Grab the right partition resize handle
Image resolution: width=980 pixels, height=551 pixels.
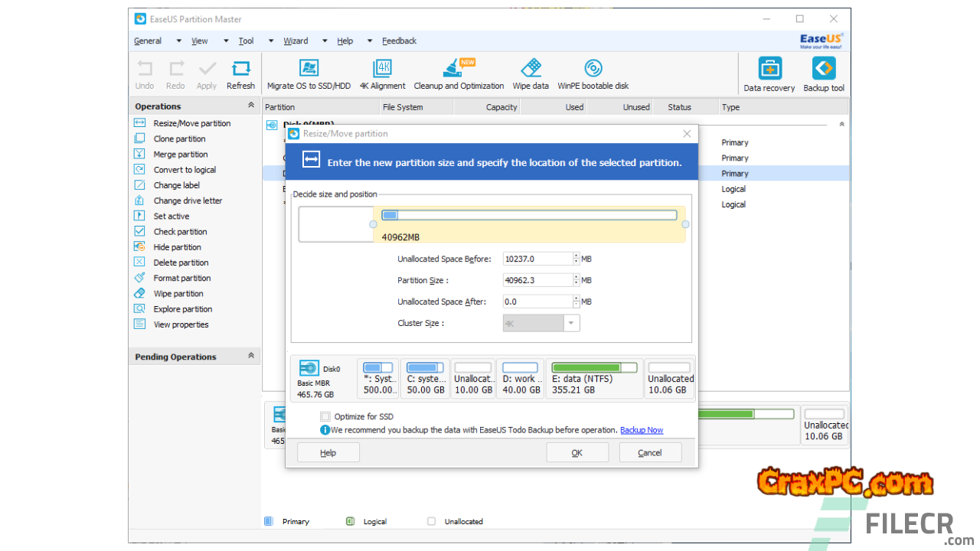(685, 224)
